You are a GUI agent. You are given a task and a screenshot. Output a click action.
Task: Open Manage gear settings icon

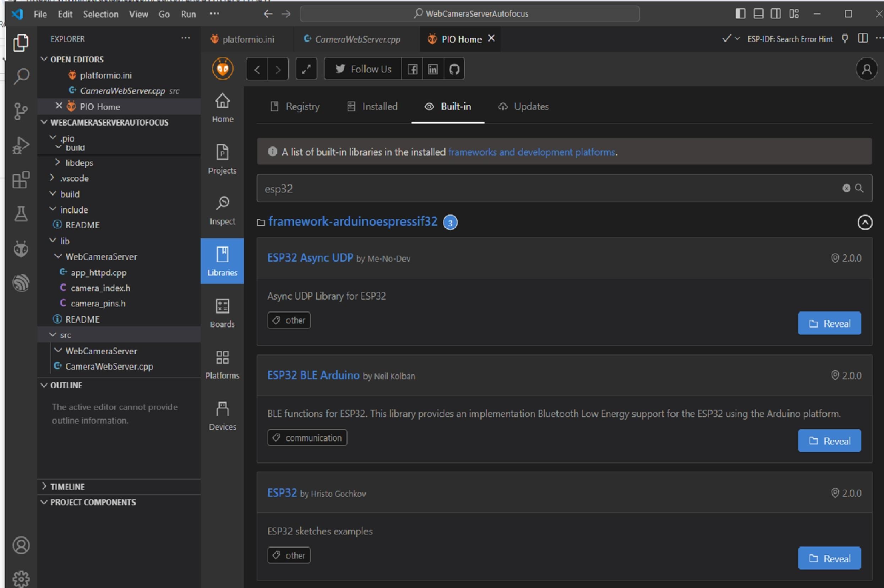coord(21,579)
